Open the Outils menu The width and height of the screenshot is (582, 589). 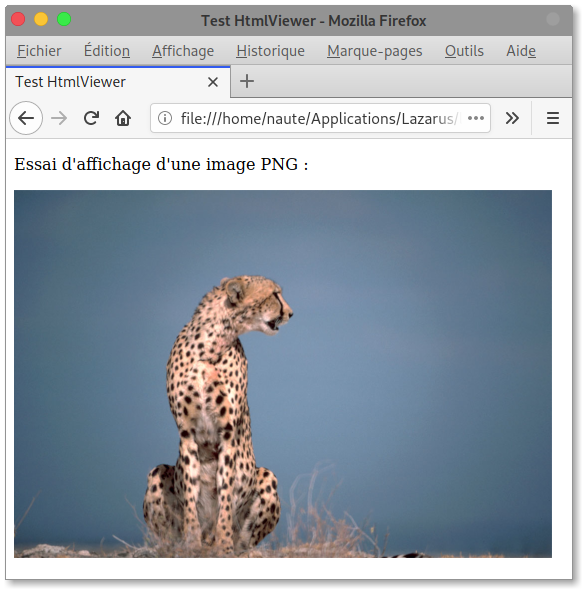pos(464,51)
